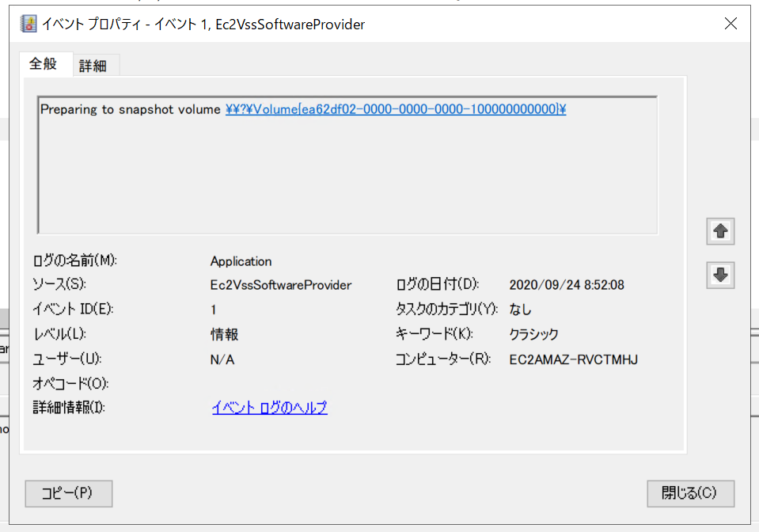The width and height of the screenshot is (759, 532).
Task: Click the クラシック keyword value
Action: click(x=535, y=334)
